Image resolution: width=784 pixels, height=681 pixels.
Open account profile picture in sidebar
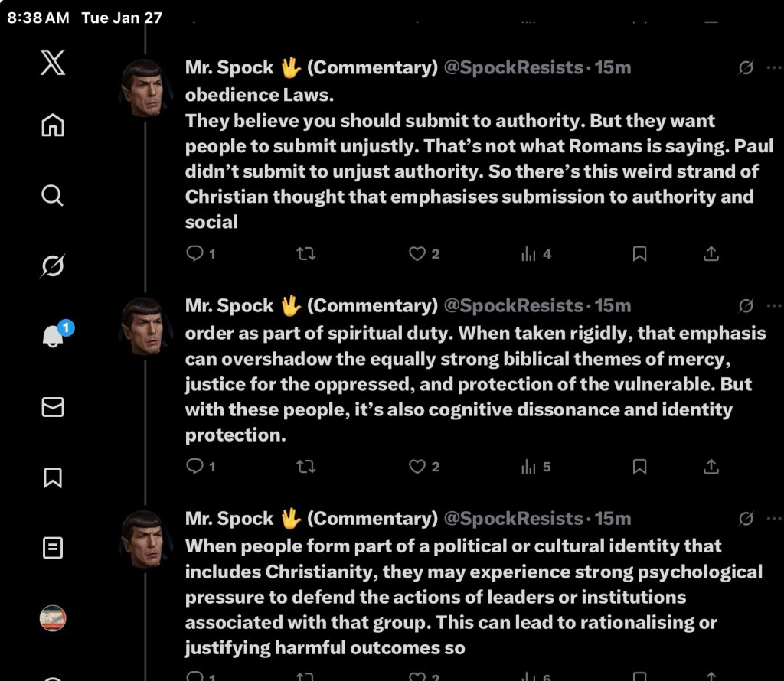tap(52, 618)
